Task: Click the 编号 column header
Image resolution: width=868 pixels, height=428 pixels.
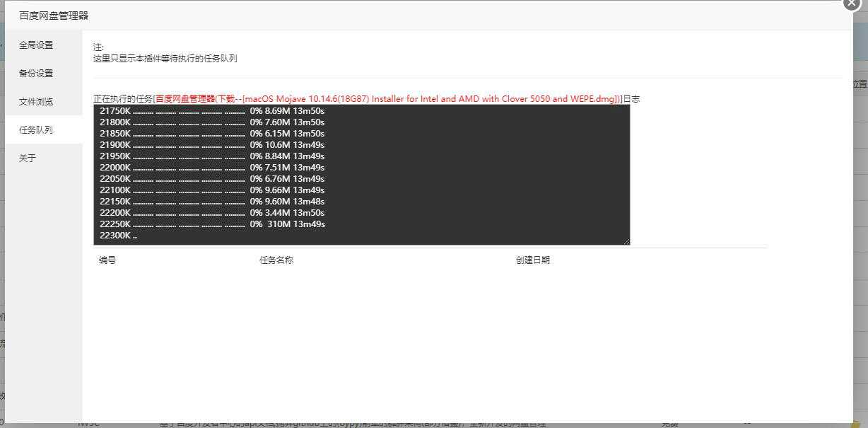Action: tap(107, 260)
